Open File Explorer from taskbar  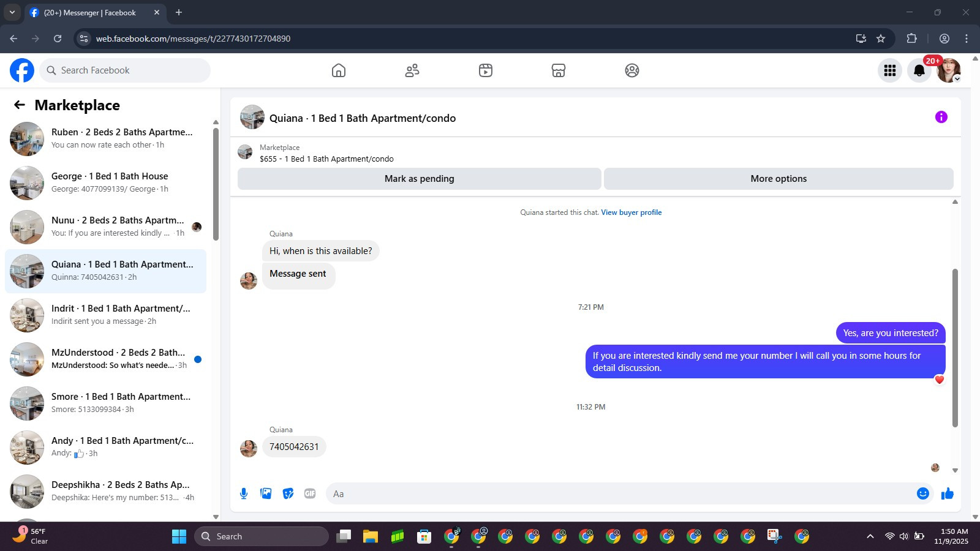371,536
